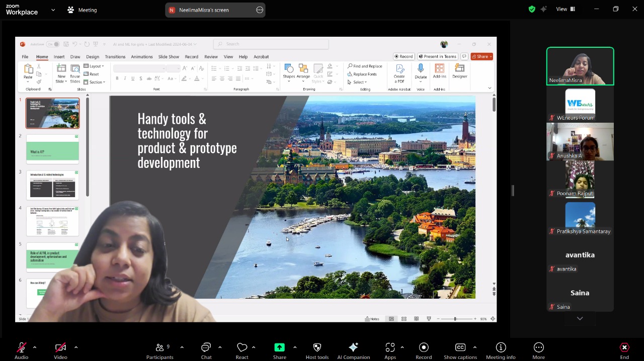Open the More options menu
The height and width of the screenshot is (361, 644).
(x=538, y=350)
